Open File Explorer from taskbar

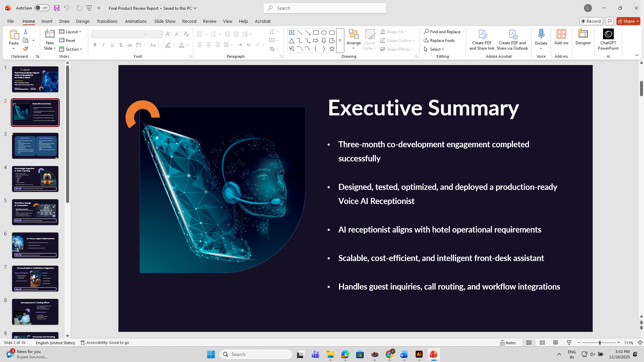331,354
